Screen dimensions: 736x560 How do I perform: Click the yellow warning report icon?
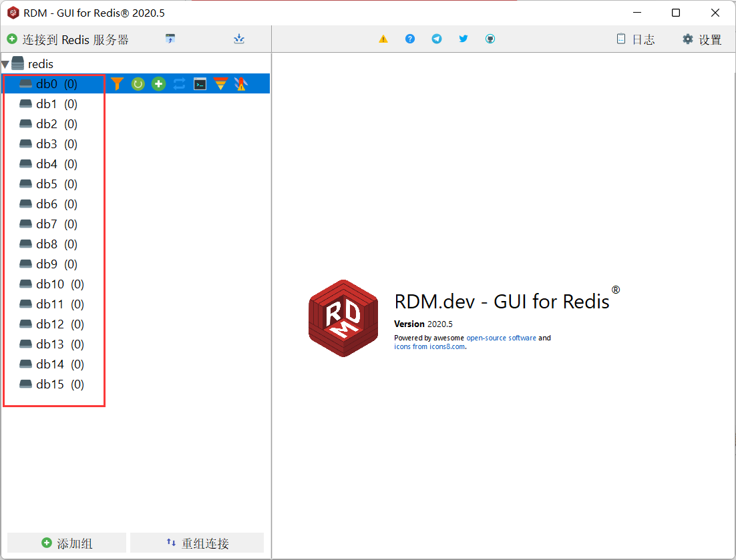click(383, 39)
